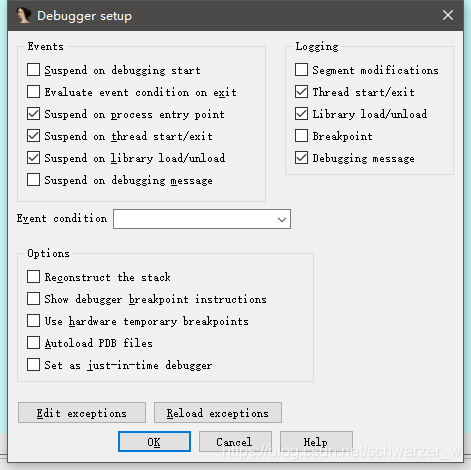
Task: Disable Debugging message logging
Action: [x=301, y=158]
